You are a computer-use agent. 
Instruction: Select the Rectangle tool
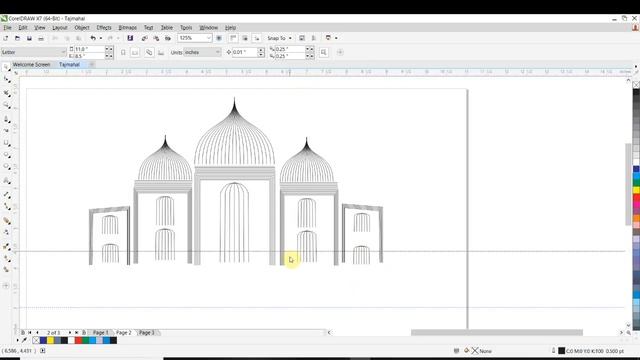pyautogui.click(x=6, y=143)
